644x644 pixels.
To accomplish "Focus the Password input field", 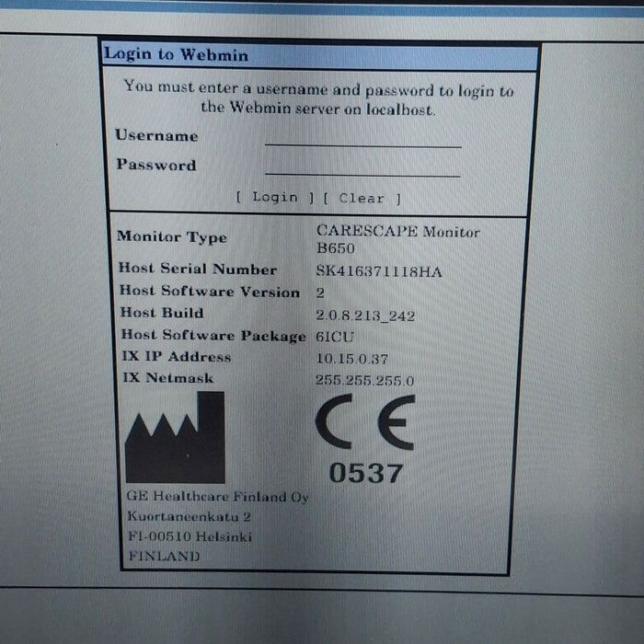I will click(x=362, y=167).
